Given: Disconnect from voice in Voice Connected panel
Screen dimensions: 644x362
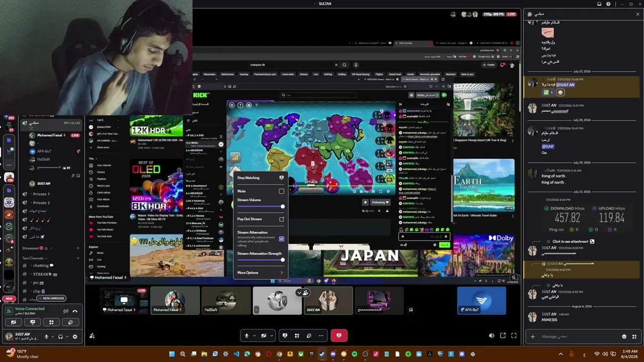Looking at the screenshot, I should click(x=75, y=311).
